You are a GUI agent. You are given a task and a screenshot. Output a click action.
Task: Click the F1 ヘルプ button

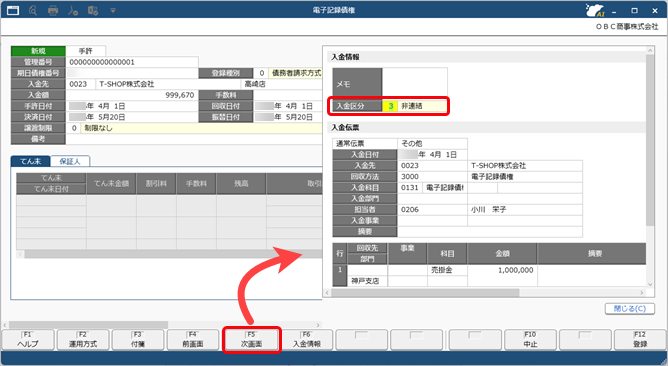(28, 340)
